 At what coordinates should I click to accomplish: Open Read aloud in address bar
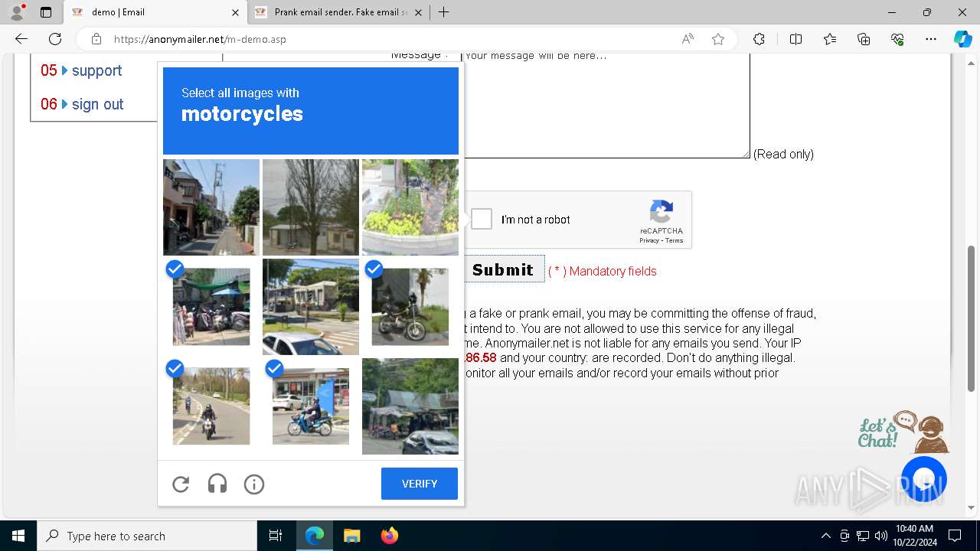[x=688, y=39]
